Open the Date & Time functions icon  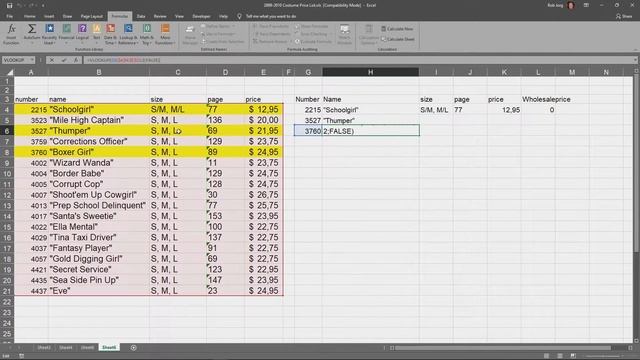click(111, 29)
